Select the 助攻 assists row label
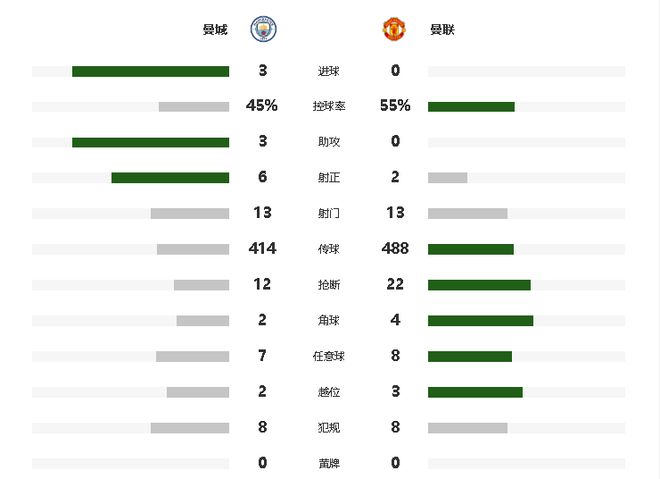The height and width of the screenshot is (479, 660). [x=328, y=142]
